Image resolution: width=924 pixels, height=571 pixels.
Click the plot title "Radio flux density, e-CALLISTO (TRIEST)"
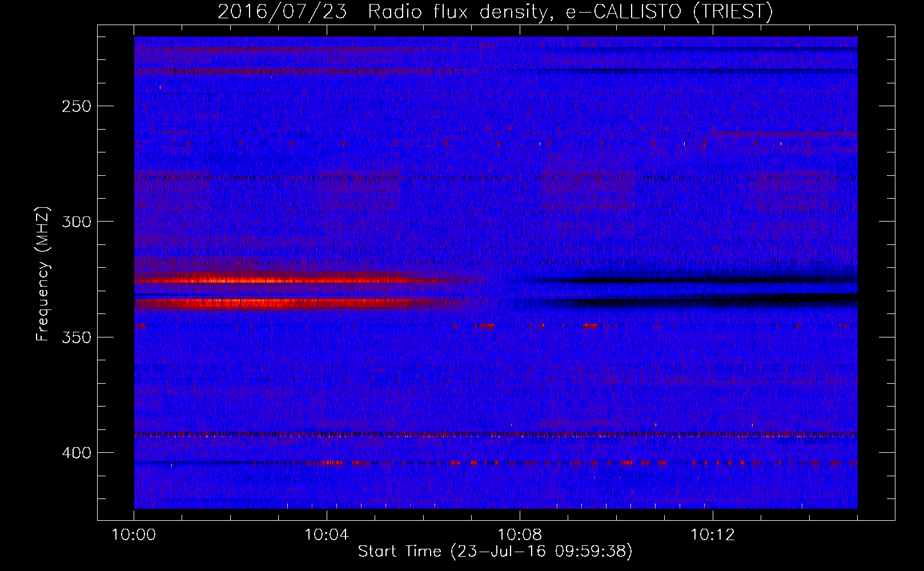571,11
